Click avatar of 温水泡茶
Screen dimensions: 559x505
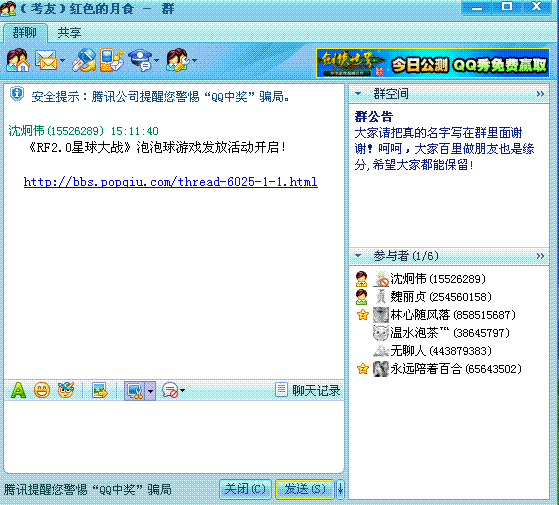tap(380, 333)
